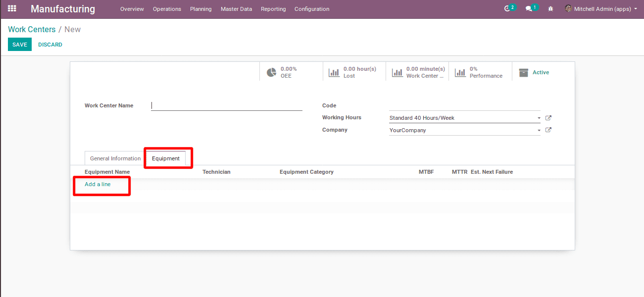Click the 0% Performance stat button
The height and width of the screenshot is (297, 644).
[480, 72]
